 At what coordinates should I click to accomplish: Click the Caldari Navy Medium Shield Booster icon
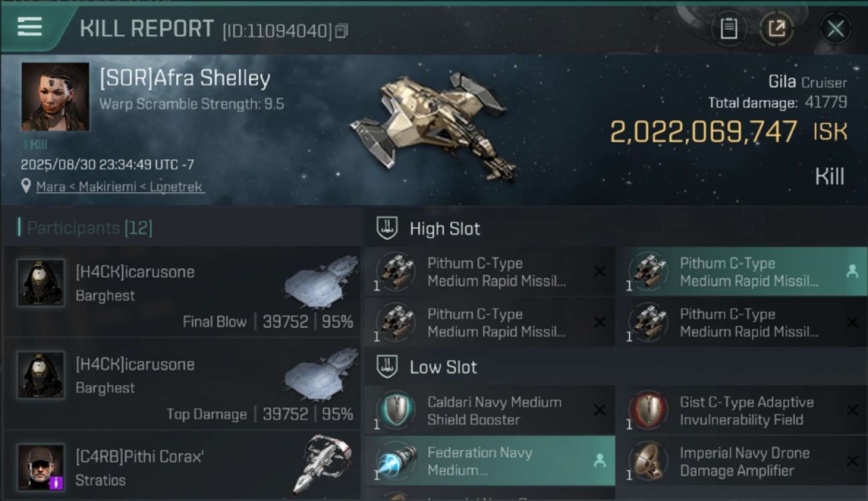pyautogui.click(x=396, y=410)
